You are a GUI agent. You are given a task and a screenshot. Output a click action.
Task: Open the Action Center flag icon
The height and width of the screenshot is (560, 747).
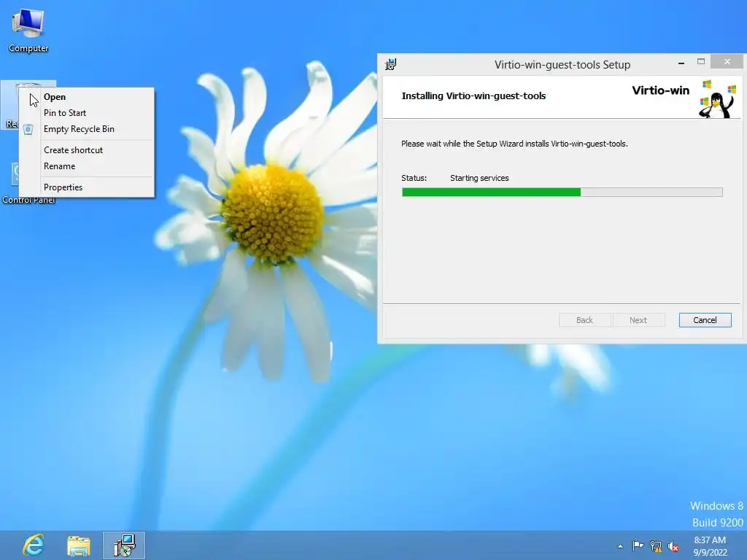638,545
